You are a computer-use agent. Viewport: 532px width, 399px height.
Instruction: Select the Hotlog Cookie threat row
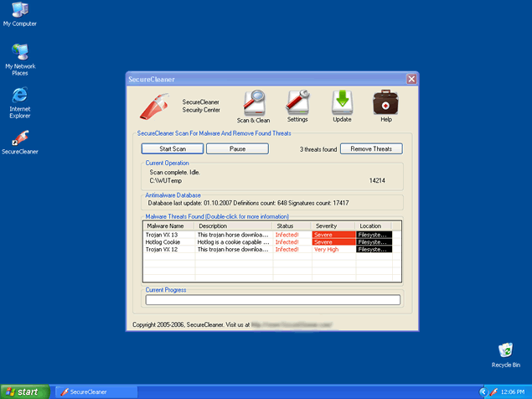[168, 242]
